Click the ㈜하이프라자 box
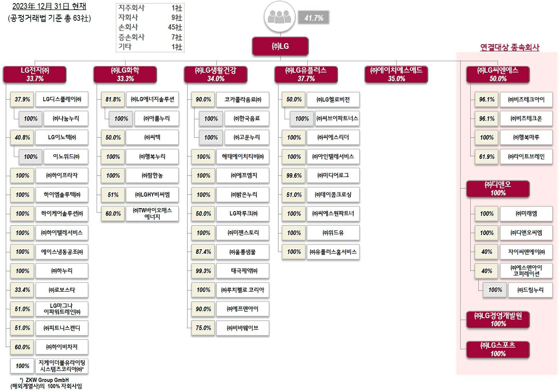 [62, 175]
